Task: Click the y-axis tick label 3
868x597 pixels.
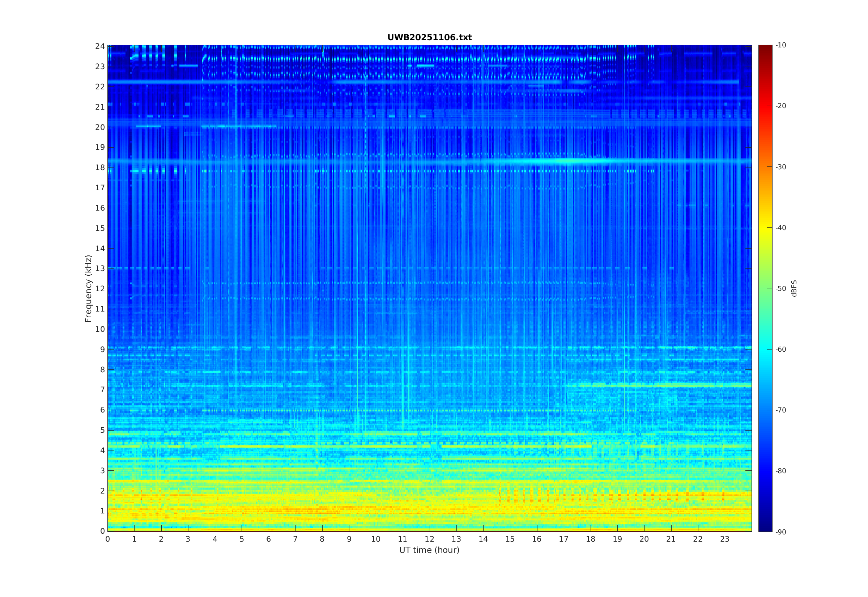Action: [x=102, y=471]
